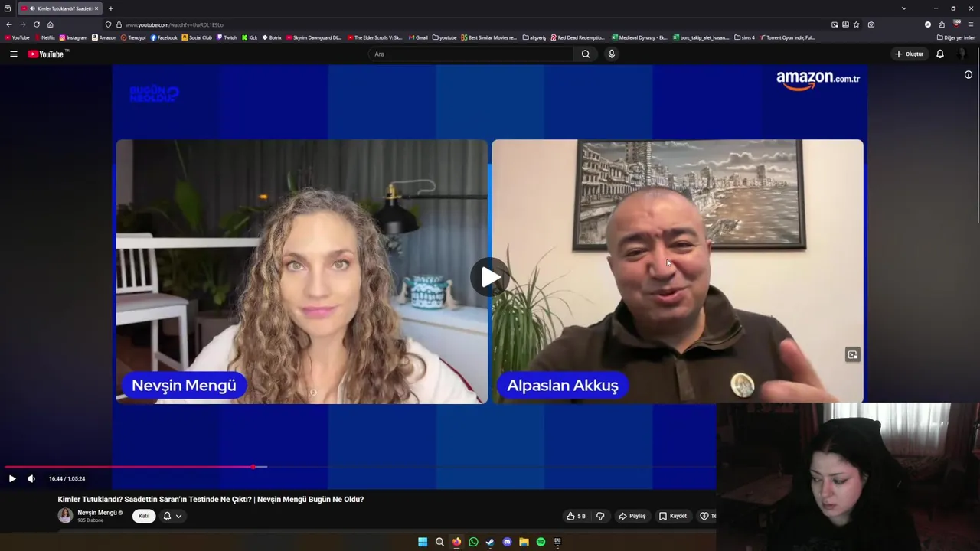Take a screenshot with the camera toolbar icon
This screenshot has width=980, height=551.
point(871,24)
